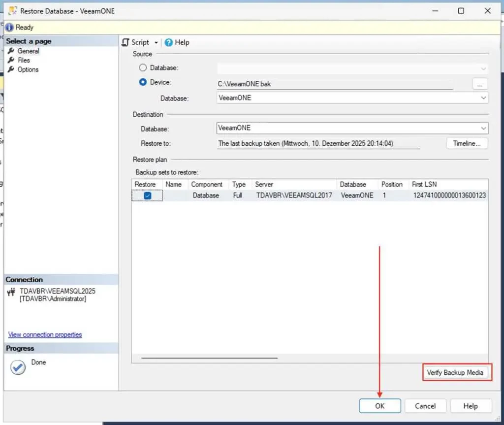504x425 pixels.
Task: Click the browse ellipsis button for device
Action: tap(479, 84)
